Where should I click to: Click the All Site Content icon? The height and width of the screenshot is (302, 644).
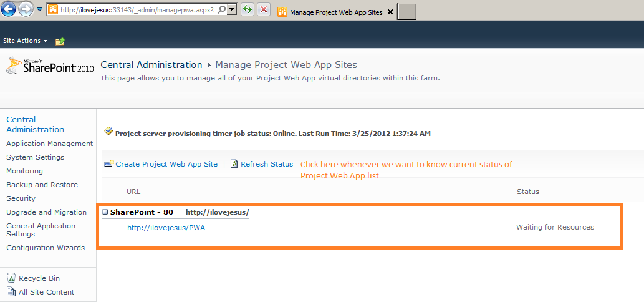point(11,292)
